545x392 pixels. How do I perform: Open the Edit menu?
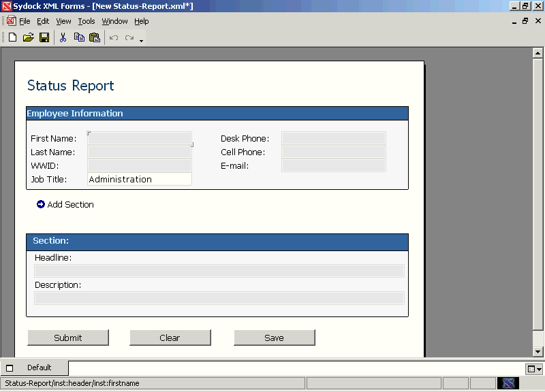tap(43, 21)
